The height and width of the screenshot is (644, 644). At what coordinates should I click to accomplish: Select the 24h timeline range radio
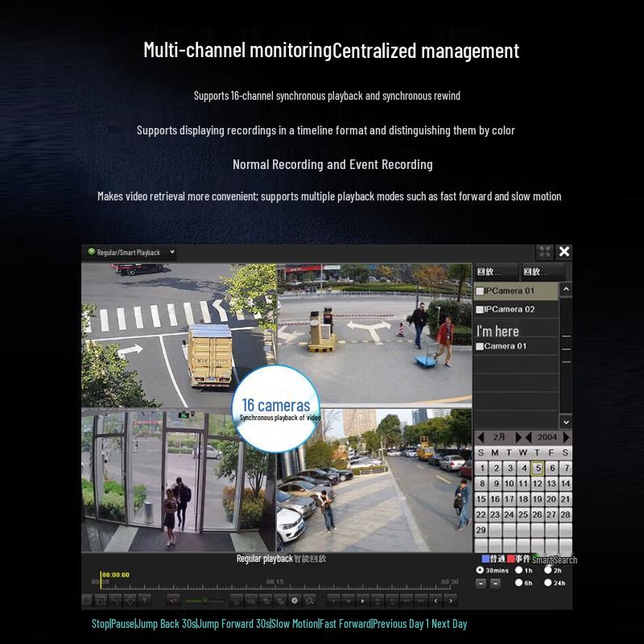point(547,583)
